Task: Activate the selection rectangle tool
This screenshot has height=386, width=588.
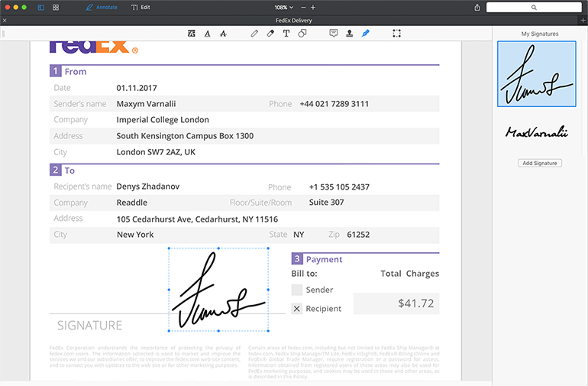Action: pos(396,34)
